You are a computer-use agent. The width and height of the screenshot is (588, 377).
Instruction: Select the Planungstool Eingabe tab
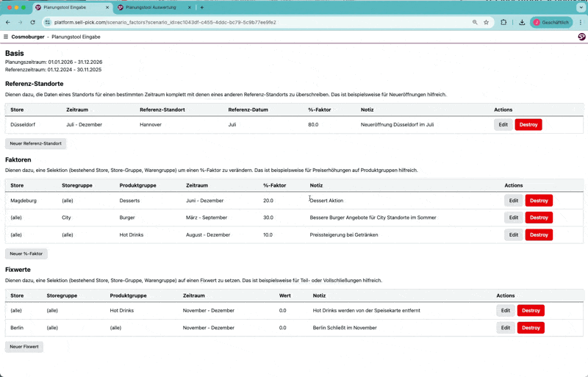click(x=66, y=7)
